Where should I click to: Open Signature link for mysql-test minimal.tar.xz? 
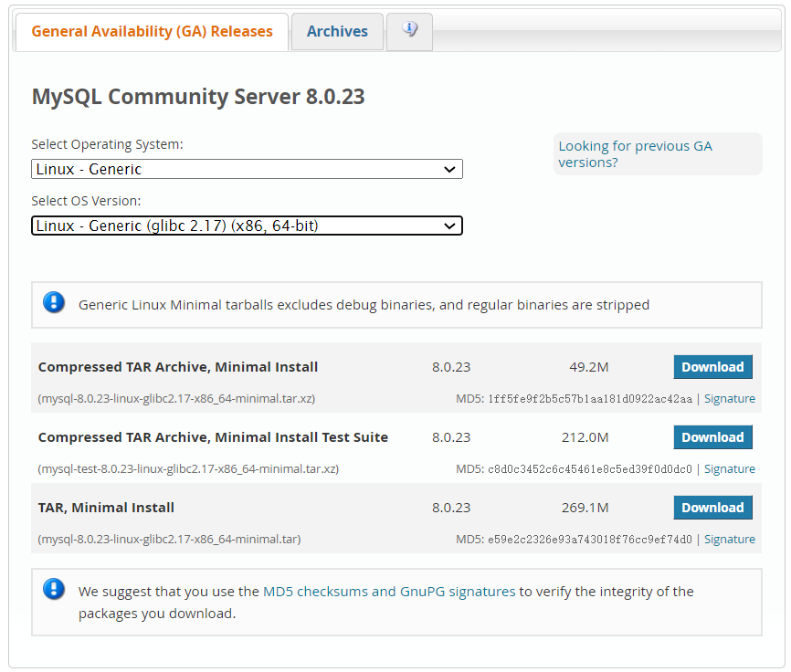point(730,468)
